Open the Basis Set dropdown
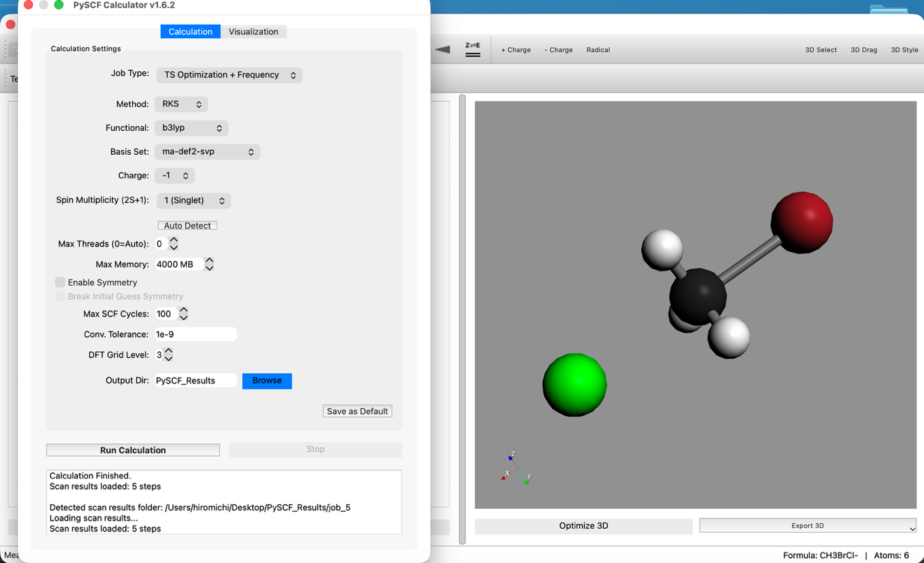 [207, 151]
